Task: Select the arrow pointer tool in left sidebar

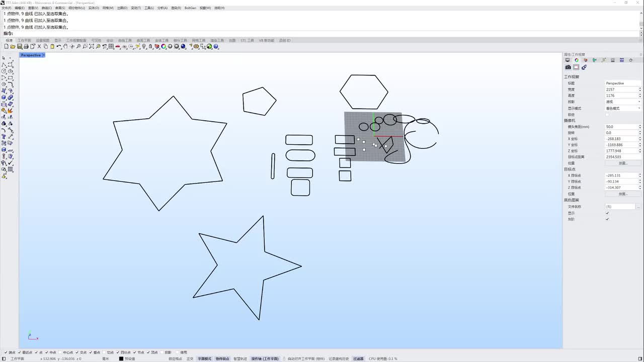Action: (4, 58)
